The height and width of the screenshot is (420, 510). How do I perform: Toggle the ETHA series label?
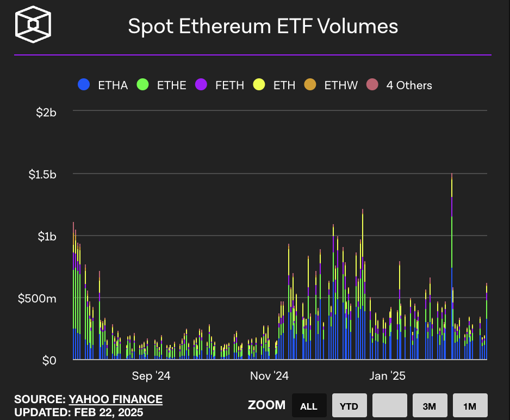pyautogui.click(x=113, y=85)
